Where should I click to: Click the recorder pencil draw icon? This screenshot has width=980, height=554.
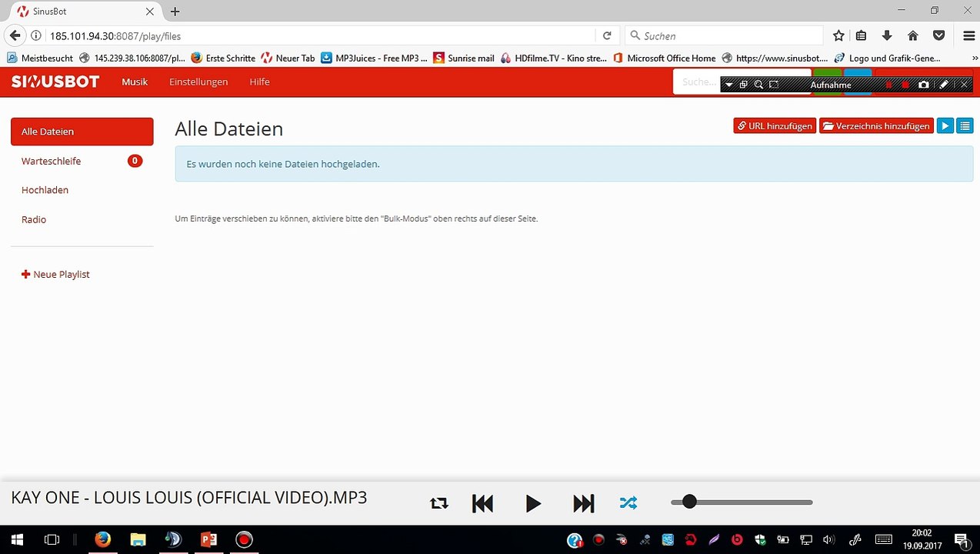945,85
